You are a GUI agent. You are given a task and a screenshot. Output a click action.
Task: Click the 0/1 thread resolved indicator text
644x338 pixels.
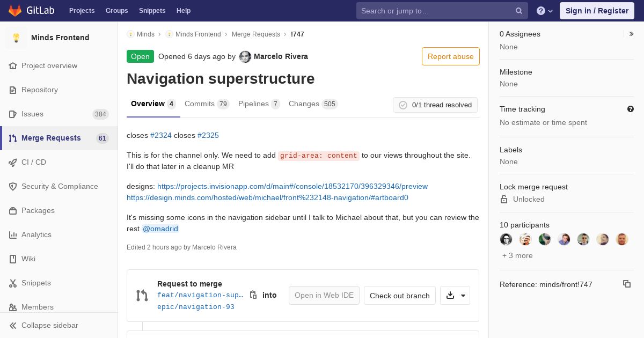[x=442, y=105]
